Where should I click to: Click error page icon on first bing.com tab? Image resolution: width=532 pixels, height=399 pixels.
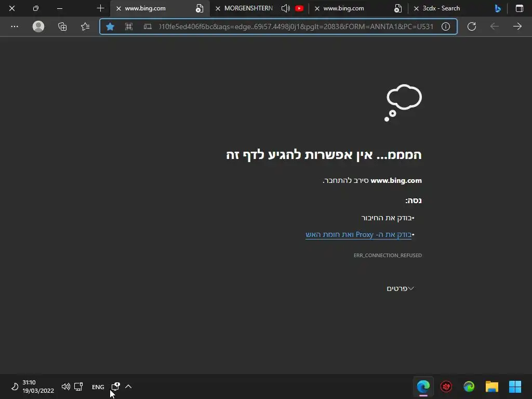point(199,8)
